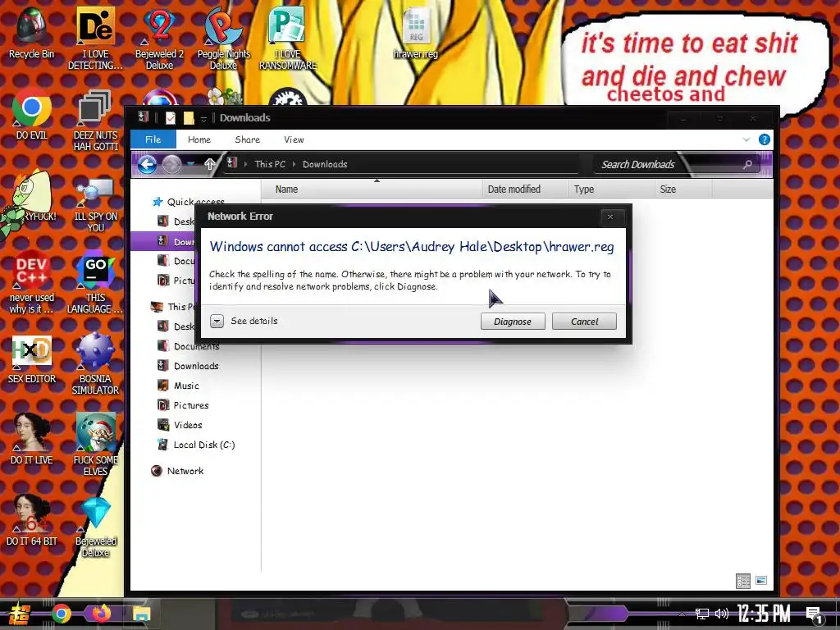
Task: Open the DEV C++ never used shortcut
Action: click(x=32, y=282)
